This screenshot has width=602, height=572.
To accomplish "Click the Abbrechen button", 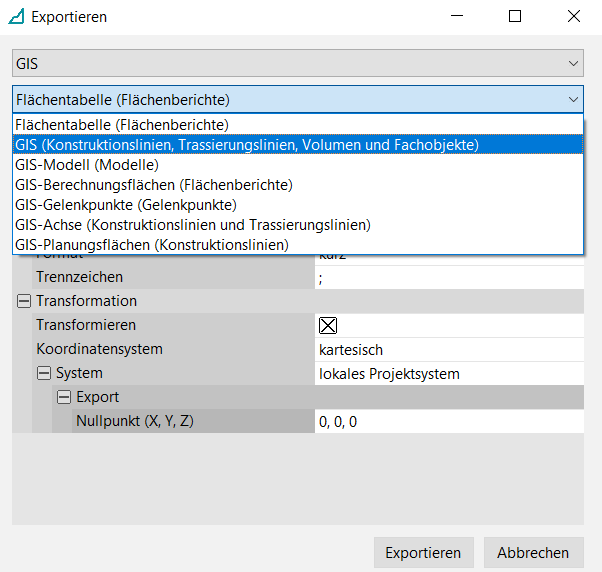I will tap(533, 552).
